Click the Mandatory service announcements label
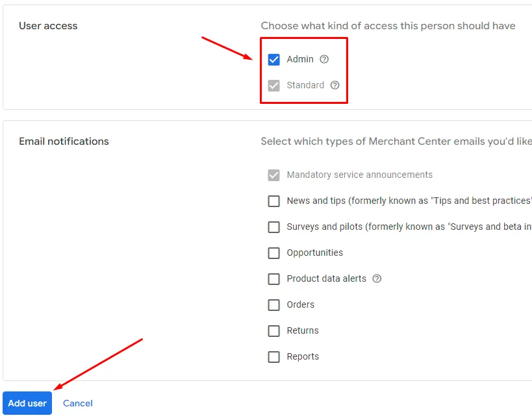This screenshot has width=532, height=420. pyautogui.click(x=360, y=175)
